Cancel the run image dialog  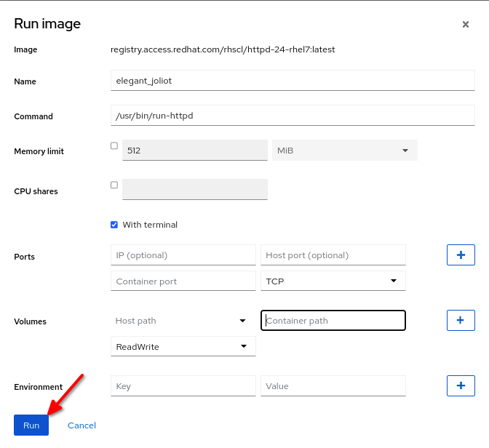[81, 425]
